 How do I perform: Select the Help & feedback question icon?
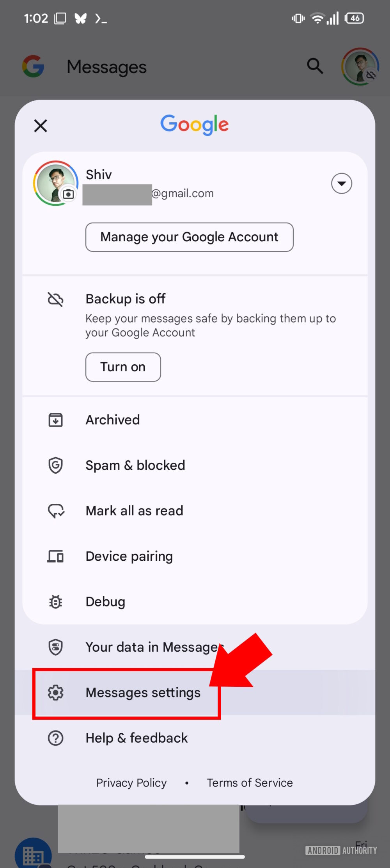click(x=55, y=738)
